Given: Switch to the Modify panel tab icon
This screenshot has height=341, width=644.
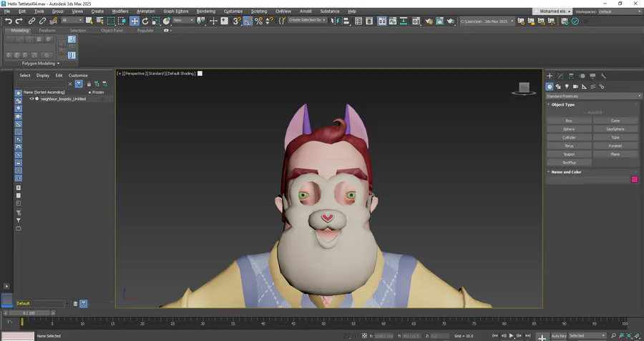Looking at the screenshot, I should [560, 76].
